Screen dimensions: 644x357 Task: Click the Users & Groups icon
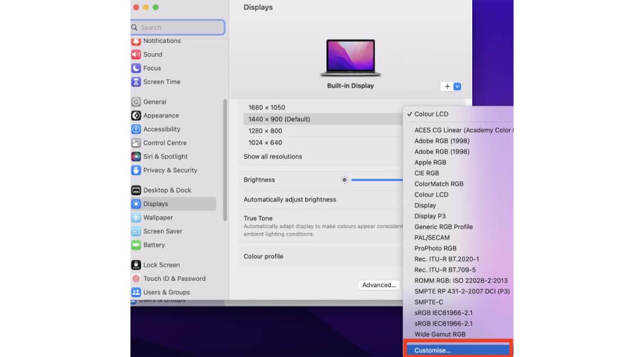pos(136,293)
